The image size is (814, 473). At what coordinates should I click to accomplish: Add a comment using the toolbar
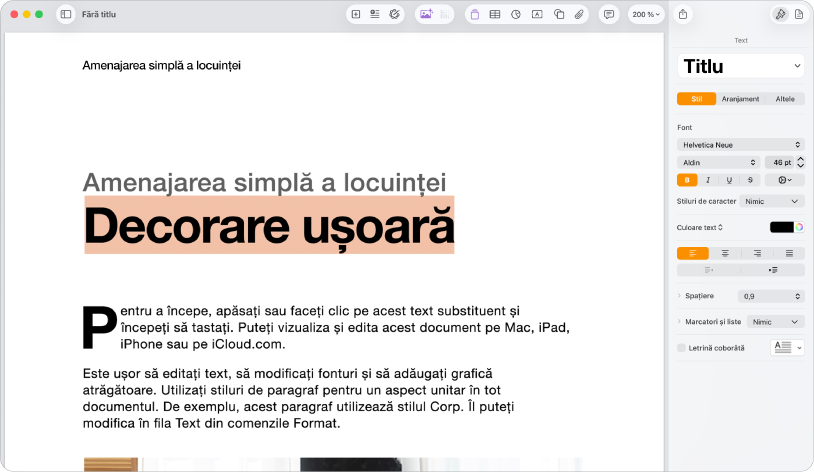pyautogui.click(x=609, y=15)
